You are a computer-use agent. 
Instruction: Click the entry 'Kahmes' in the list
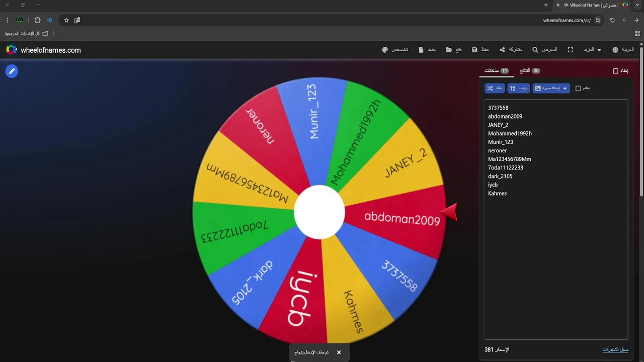tap(498, 194)
